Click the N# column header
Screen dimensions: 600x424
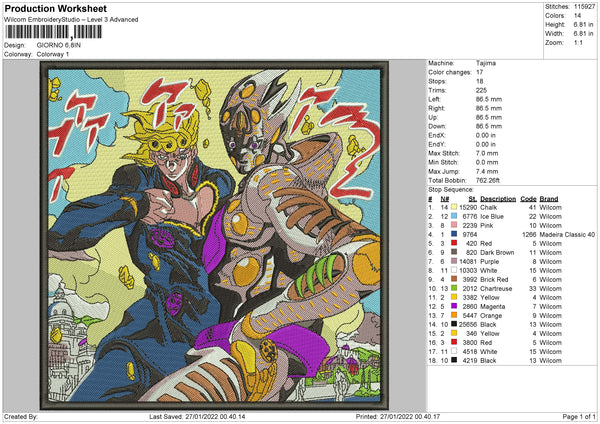click(444, 199)
